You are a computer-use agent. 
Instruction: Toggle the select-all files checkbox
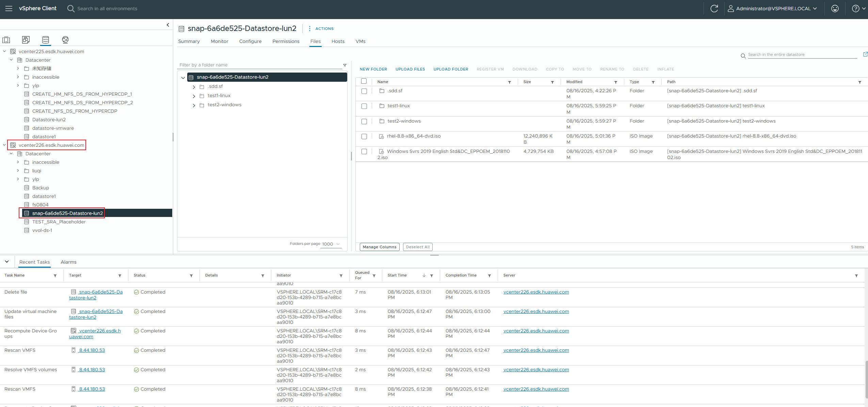(364, 81)
